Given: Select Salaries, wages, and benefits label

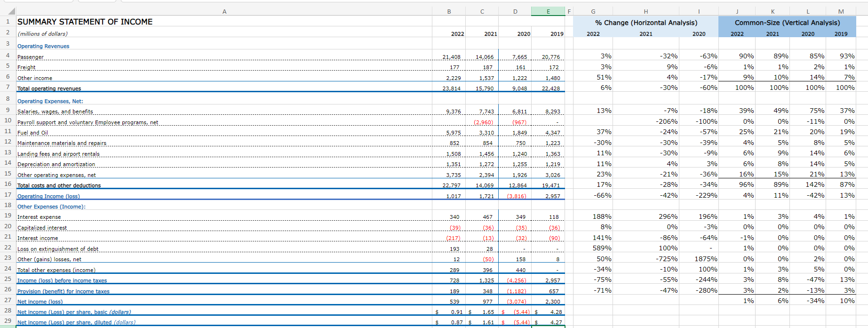Looking at the screenshot, I should coord(55,112).
